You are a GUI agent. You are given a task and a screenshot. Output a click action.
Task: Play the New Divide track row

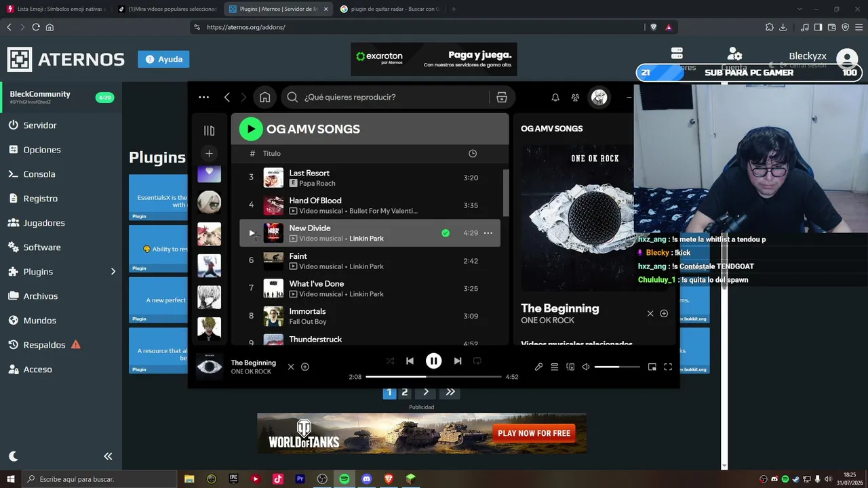[x=252, y=233]
